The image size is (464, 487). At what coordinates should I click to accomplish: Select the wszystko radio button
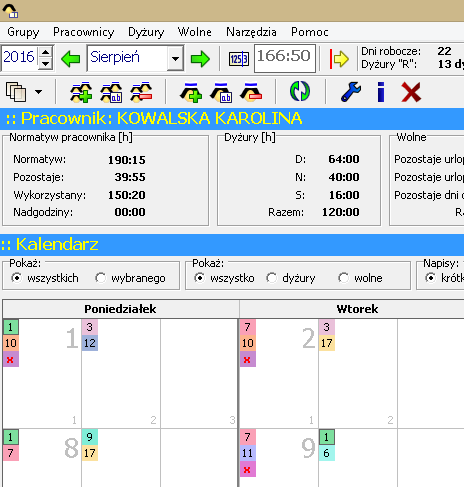tap(199, 278)
